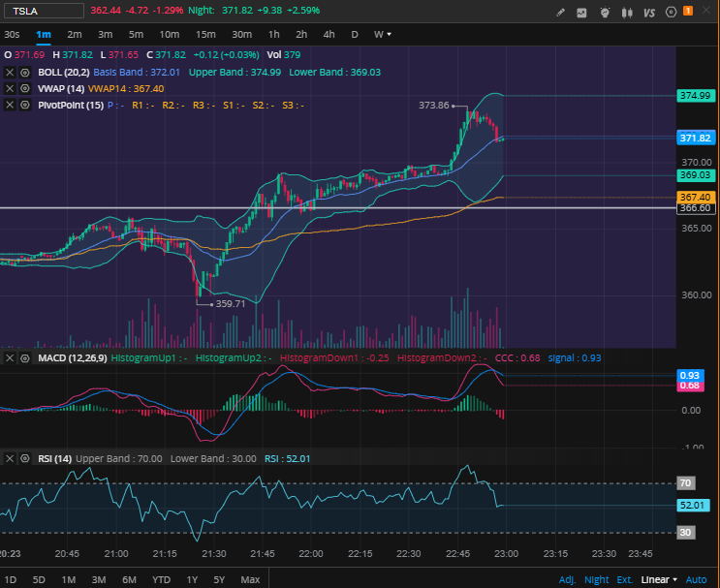Toggle visibility of RSI indicator
Image resolution: width=720 pixels, height=588 pixels.
[x=25, y=458]
